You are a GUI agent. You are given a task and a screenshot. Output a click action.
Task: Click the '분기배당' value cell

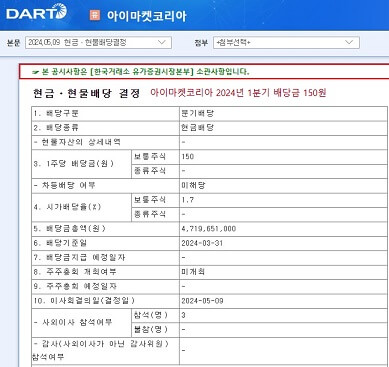click(x=198, y=113)
